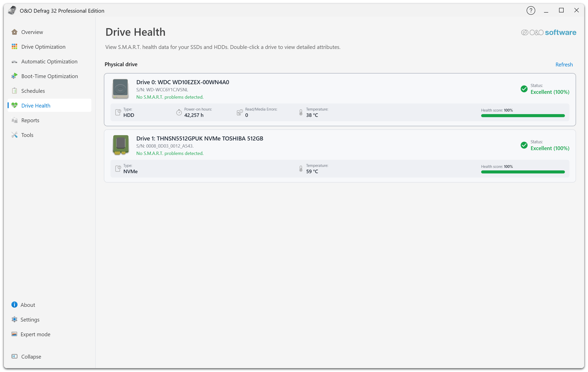Click the Expert mode icon
Viewport: 588px width, 372px height.
[14, 334]
